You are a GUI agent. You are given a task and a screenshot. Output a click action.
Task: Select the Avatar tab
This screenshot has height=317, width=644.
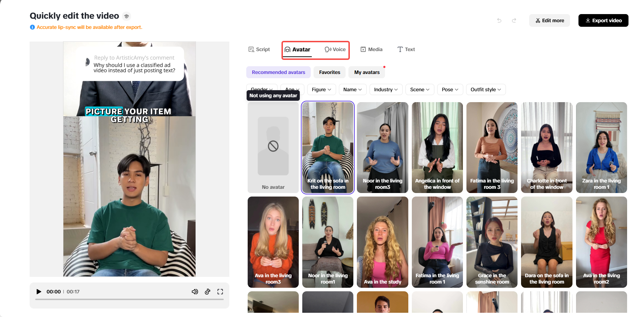[x=298, y=50]
